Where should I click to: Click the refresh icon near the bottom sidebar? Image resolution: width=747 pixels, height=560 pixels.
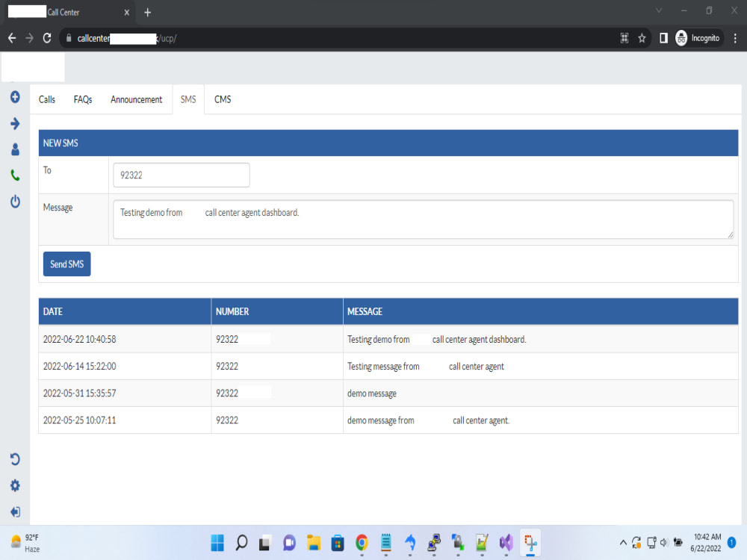click(15, 458)
